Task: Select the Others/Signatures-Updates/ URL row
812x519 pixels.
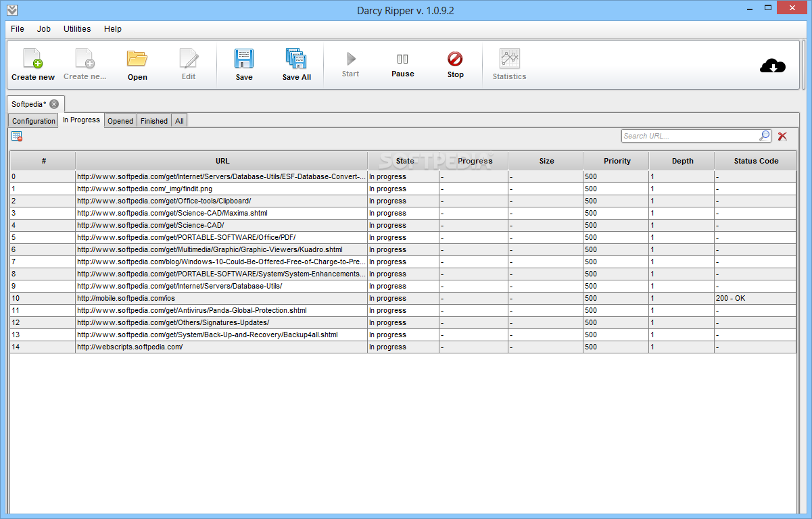Action: [x=403, y=322]
